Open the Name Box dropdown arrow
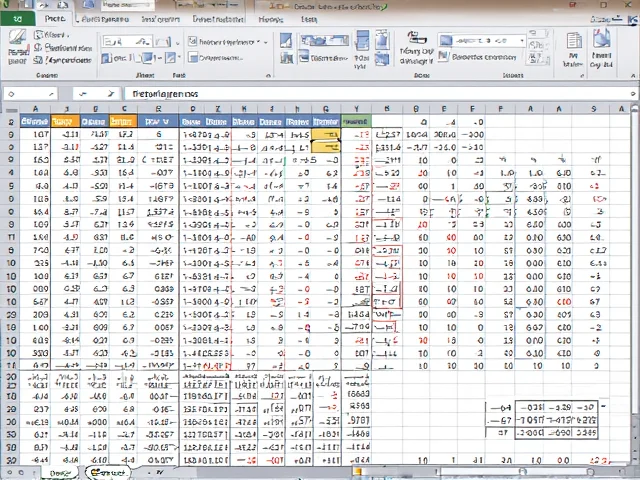Image resolution: width=640 pixels, height=480 pixels. (x=51, y=94)
